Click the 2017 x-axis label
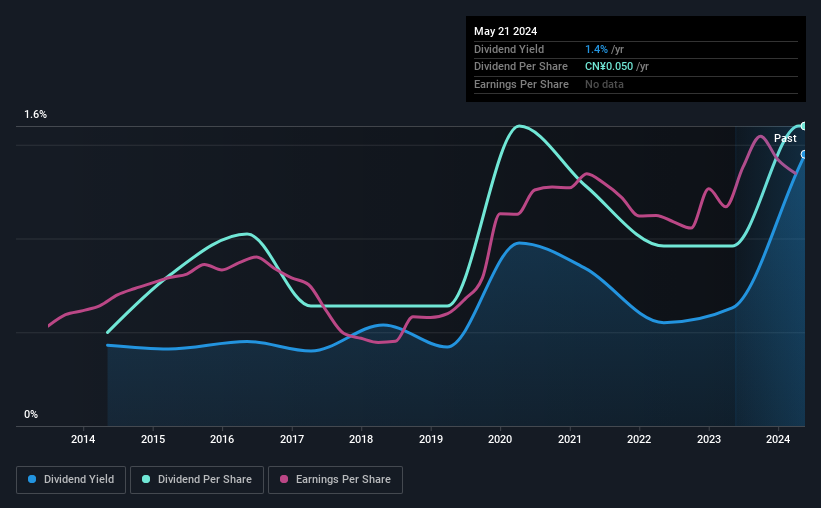Image resolution: width=821 pixels, height=508 pixels. point(292,439)
